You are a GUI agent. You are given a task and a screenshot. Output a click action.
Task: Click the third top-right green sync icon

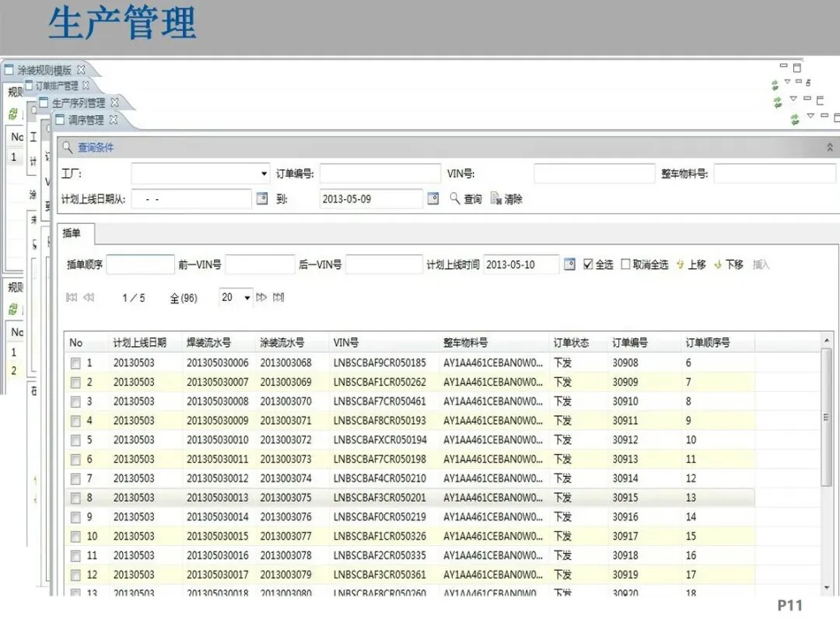tap(795, 120)
